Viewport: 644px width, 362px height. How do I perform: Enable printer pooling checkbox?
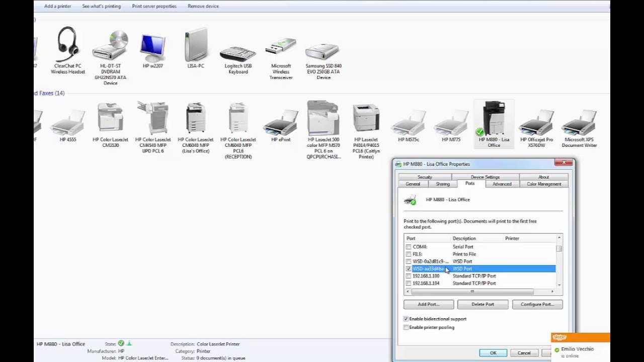pos(406,327)
